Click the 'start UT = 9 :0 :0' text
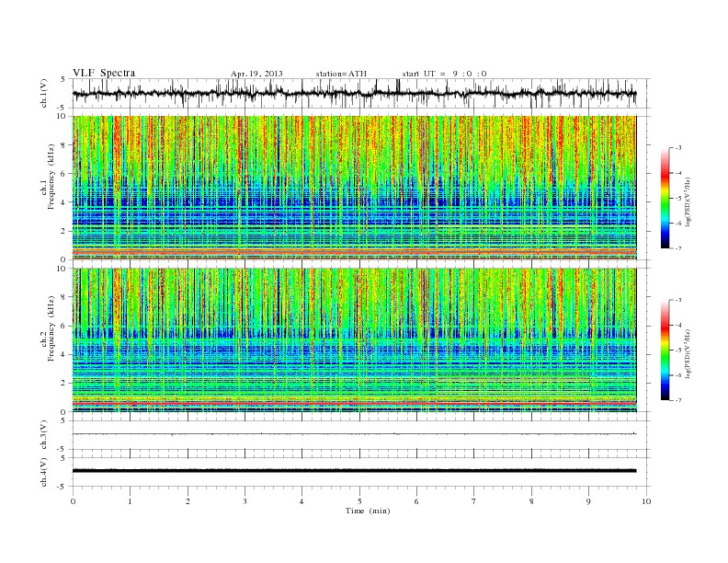 tap(444, 74)
